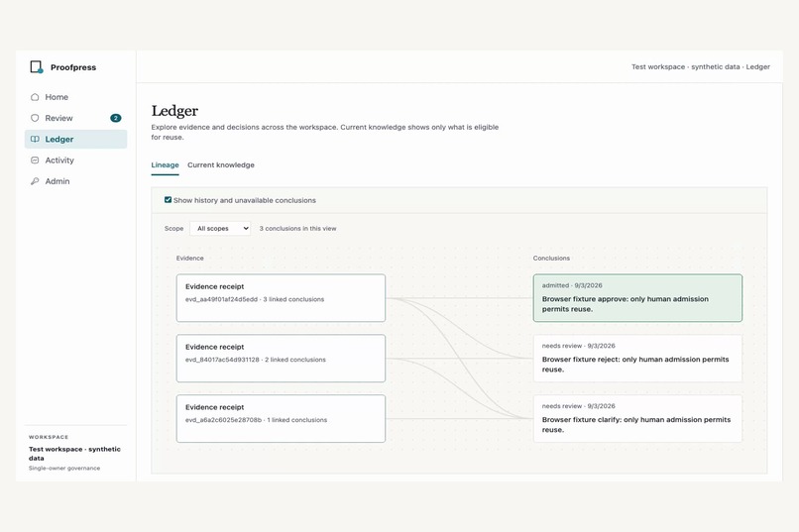
Task: Open the Activity section
Action: coord(75,160)
